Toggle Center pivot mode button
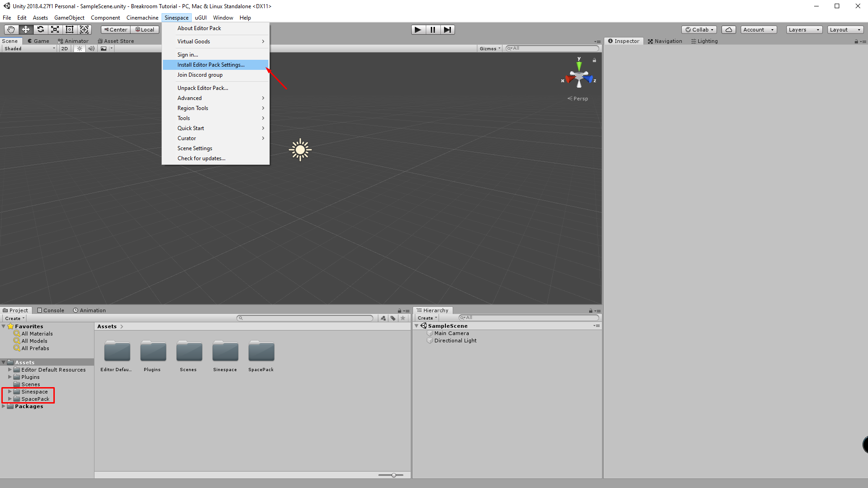Viewport: 868px width, 488px height. 116,30
